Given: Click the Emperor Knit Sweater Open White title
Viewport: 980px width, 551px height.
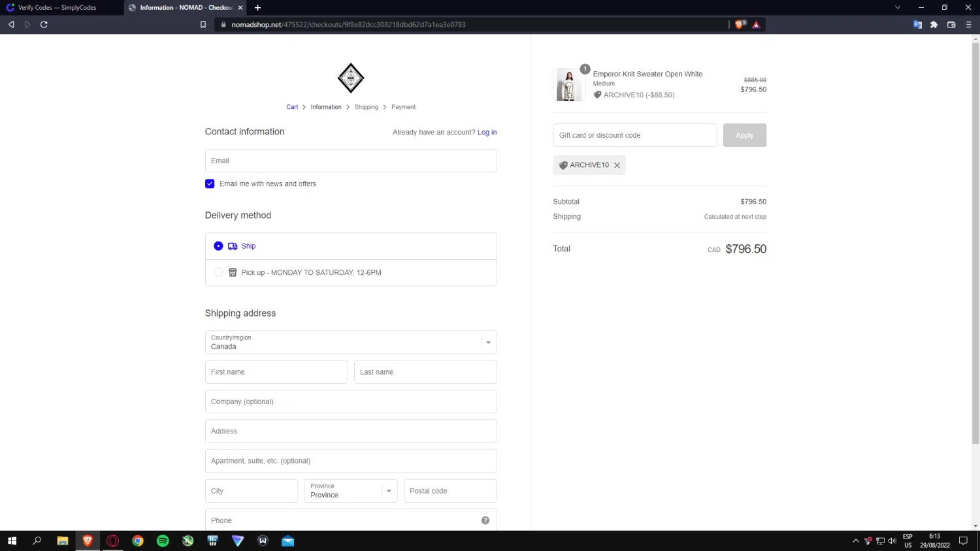Looking at the screenshot, I should (648, 74).
